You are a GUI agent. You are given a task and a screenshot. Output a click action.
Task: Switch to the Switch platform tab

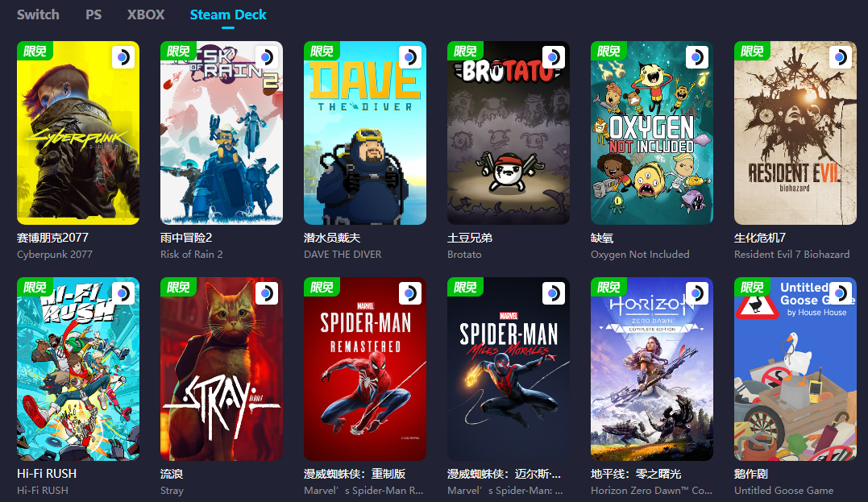38,15
